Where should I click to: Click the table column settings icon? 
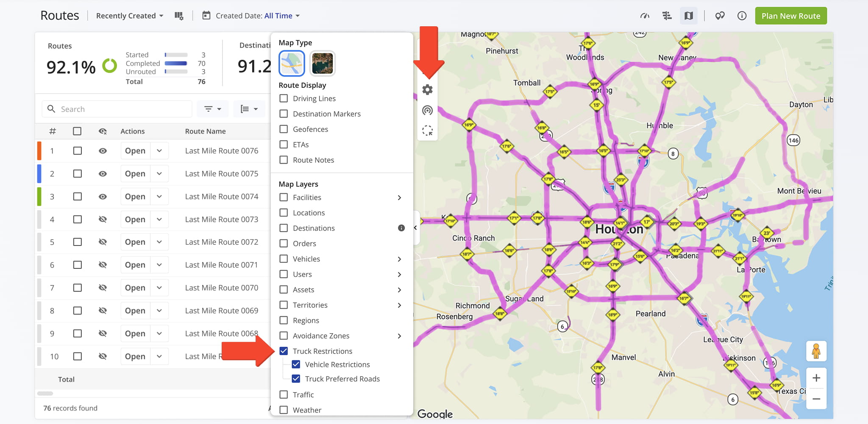179,16
